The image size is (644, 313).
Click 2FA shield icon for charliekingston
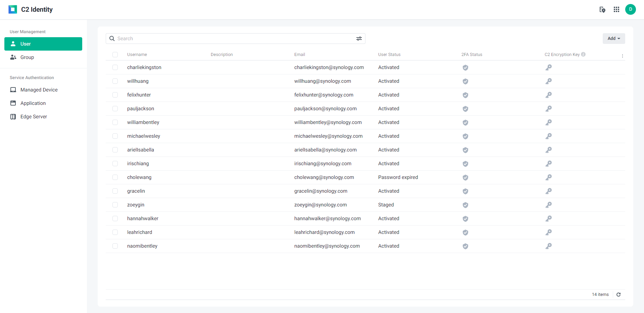[465, 68]
